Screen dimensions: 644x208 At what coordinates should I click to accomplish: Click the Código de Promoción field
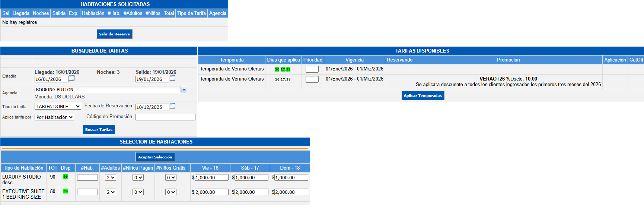(165, 117)
